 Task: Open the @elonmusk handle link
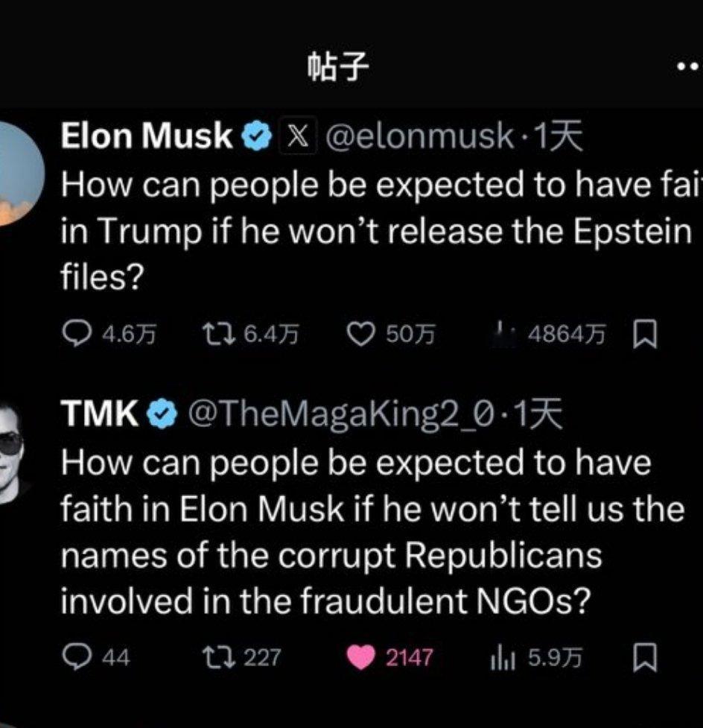tap(419, 136)
